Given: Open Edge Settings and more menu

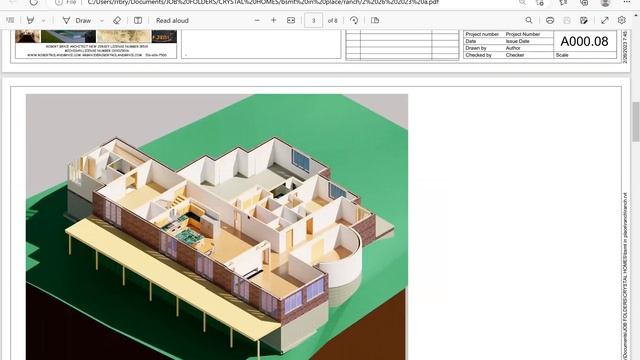Looking at the screenshot, I should (627, 2).
